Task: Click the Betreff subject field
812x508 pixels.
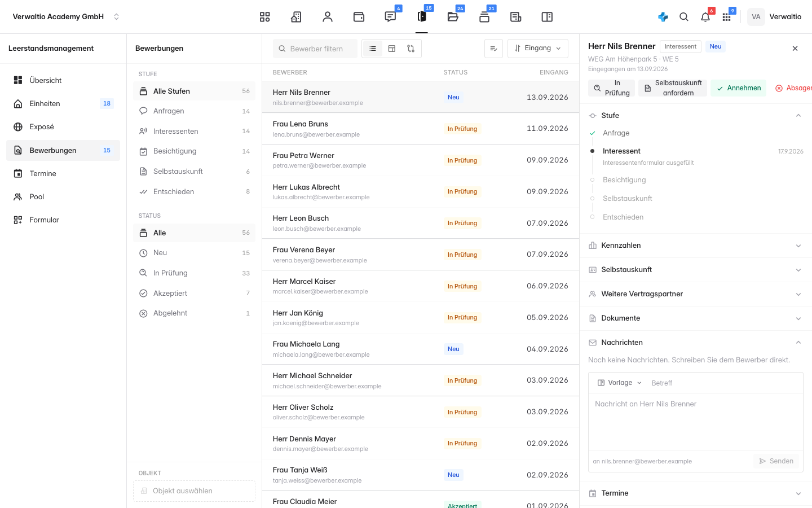Action: [x=724, y=383]
